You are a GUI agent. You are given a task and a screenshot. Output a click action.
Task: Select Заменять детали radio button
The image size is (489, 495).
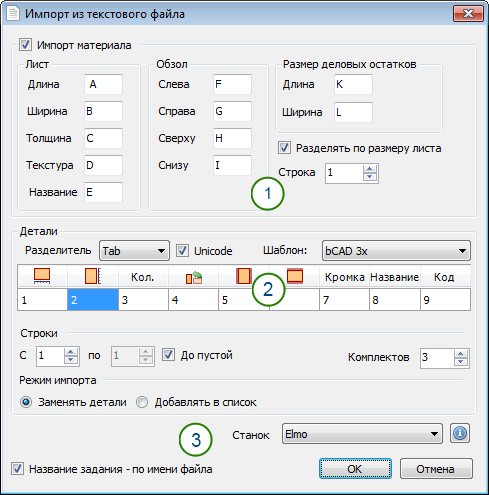tap(26, 402)
